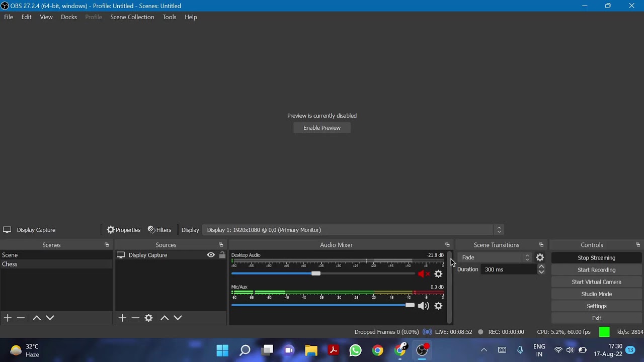The image size is (644, 362).
Task: Open source properties gear in the Sources dock
Action: (148, 318)
